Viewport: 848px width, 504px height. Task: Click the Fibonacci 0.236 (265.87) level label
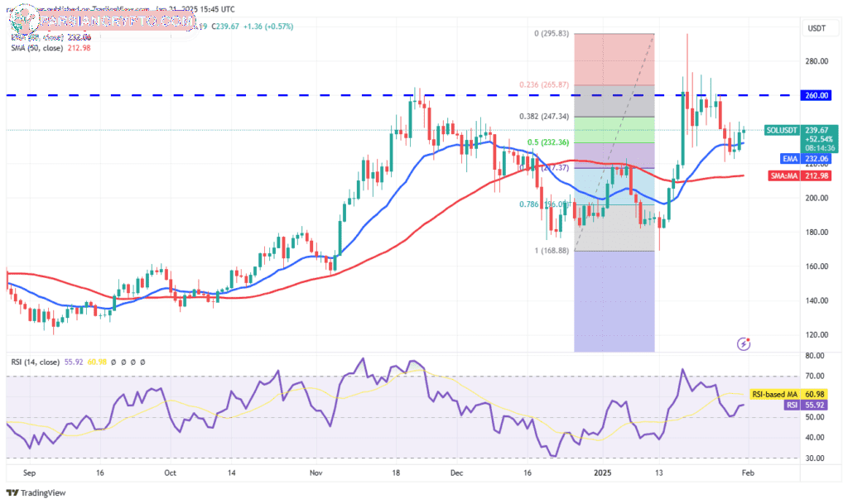544,84
